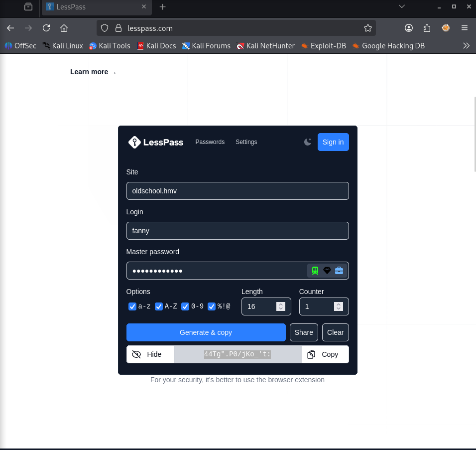The width and height of the screenshot is (476, 450).
Task: Open the Passwords menu item
Action: 210,142
